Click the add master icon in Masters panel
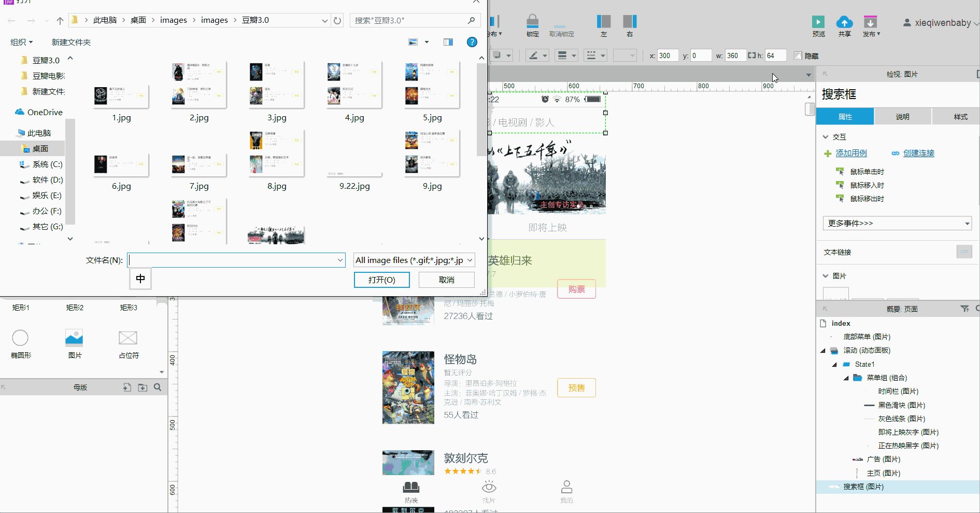Image resolution: width=980 pixels, height=513 pixels. pyautogui.click(x=127, y=387)
